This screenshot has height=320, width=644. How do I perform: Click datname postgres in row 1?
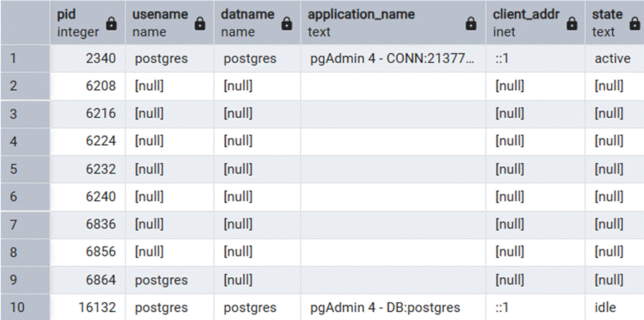coord(258,59)
